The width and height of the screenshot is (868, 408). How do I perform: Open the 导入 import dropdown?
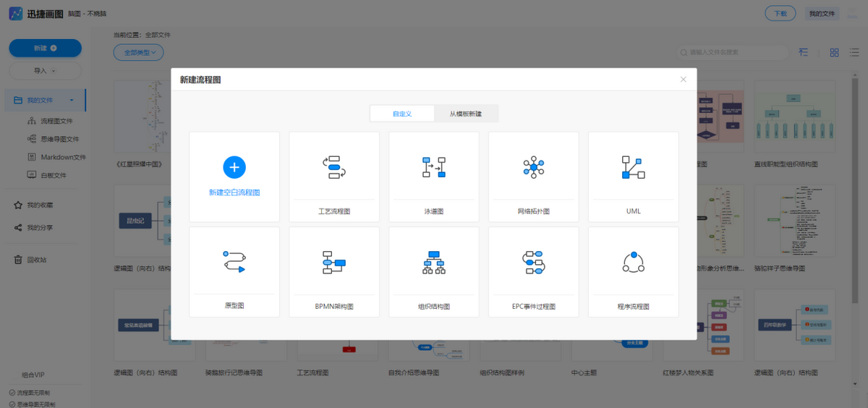45,71
